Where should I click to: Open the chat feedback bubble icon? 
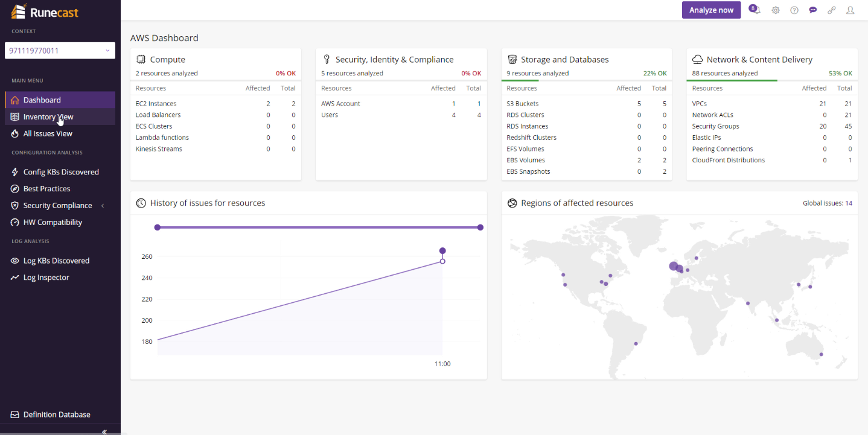click(x=813, y=10)
